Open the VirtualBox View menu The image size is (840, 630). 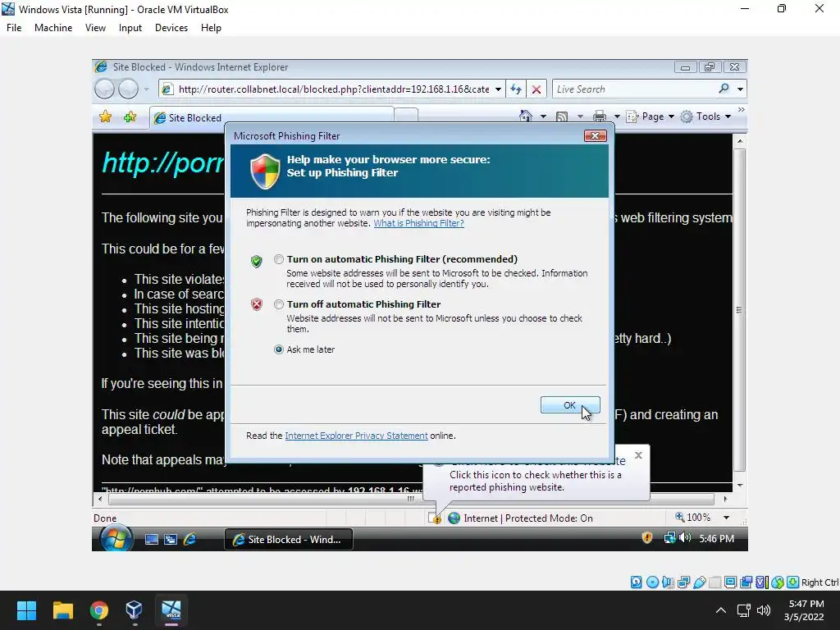pyautogui.click(x=95, y=28)
